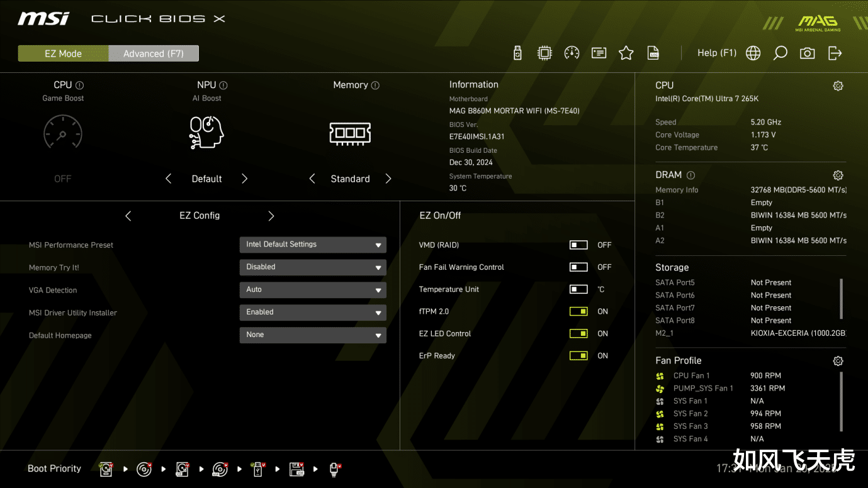Click the Memory module icon
Screen dimensions: 868x488
(350, 133)
